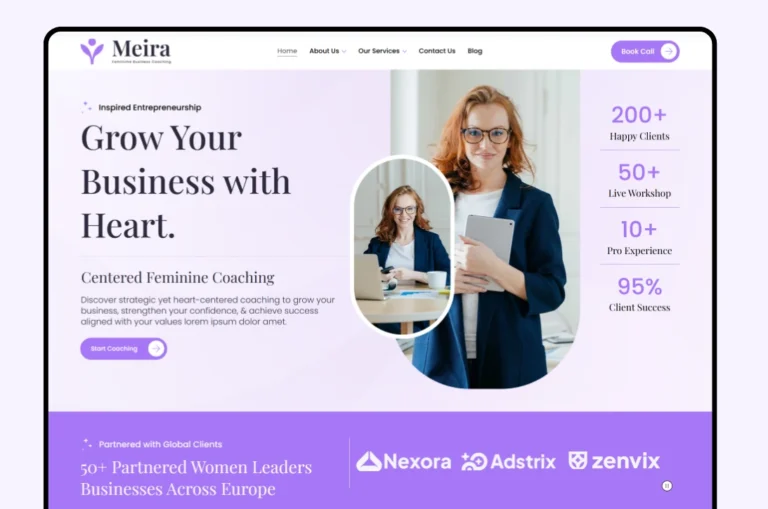Click the sparkle icon beside Partnered with Global Clients
768x509 pixels.
(x=87, y=444)
